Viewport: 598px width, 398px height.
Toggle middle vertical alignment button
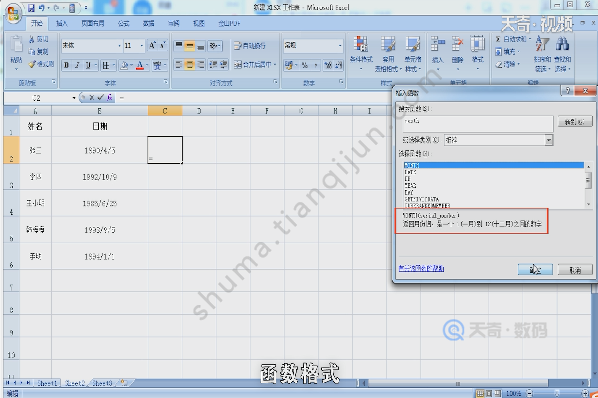pyautogui.click(x=190, y=46)
